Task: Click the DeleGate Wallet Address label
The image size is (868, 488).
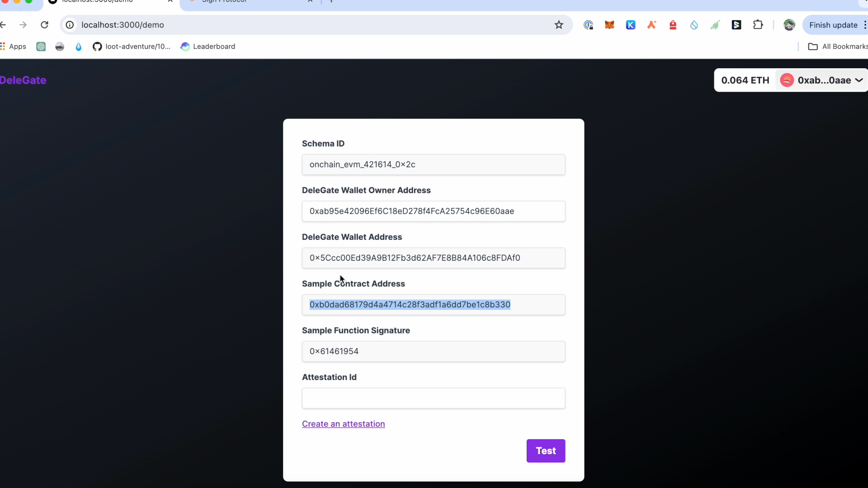Action: click(352, 237)
